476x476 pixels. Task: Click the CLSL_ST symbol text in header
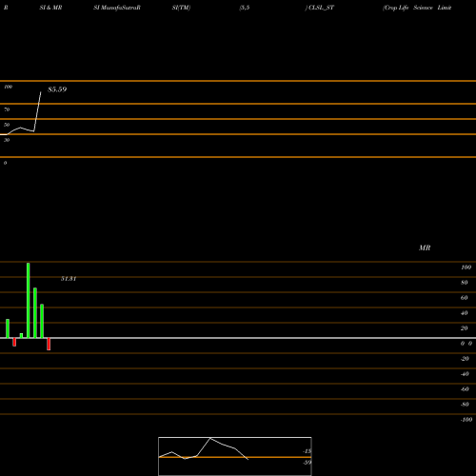[321, 8]
